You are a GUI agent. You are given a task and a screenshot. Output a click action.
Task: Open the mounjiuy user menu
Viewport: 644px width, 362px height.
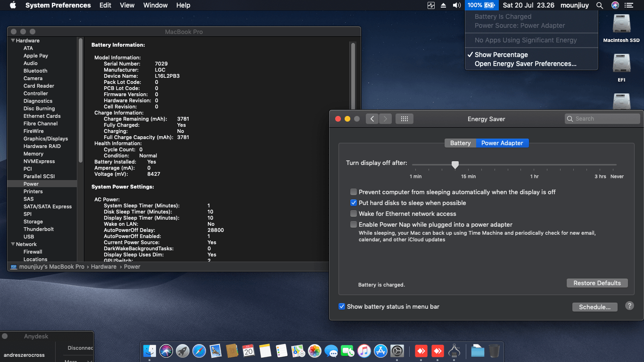(575, 5)
